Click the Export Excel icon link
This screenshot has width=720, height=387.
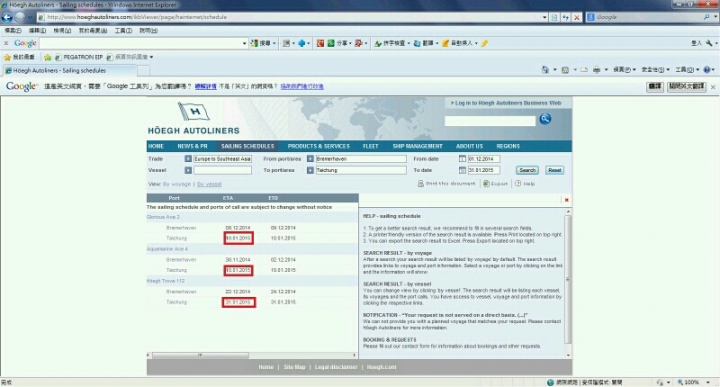pyautogui.click(x=495, y=184)
